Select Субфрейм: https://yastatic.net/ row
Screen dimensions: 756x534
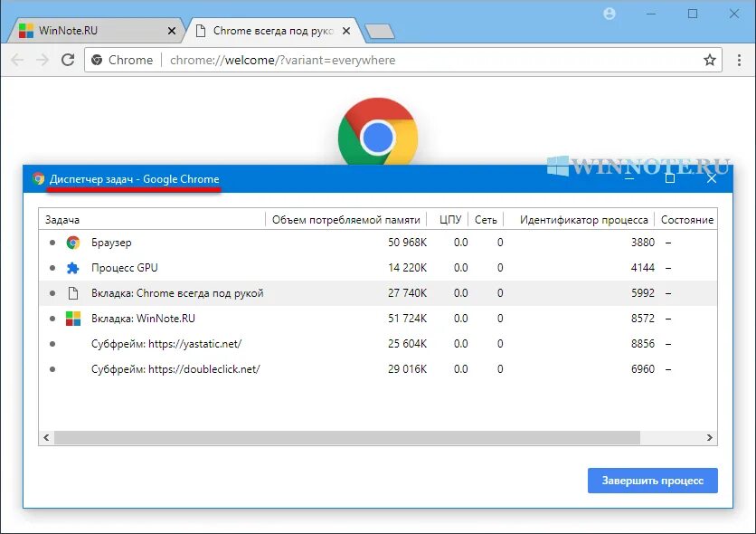(378, 343)
